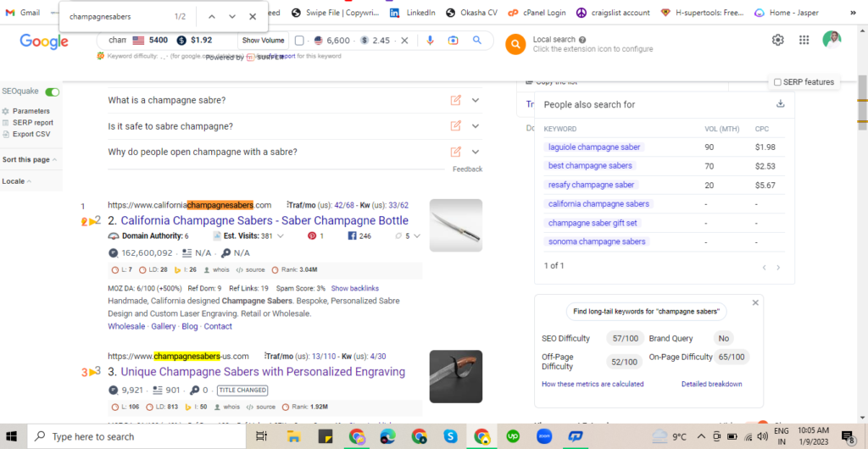Open the Google apps grid
Image resolution: width=868 pixels, height=449 pixels.
(x=804, y=40)
